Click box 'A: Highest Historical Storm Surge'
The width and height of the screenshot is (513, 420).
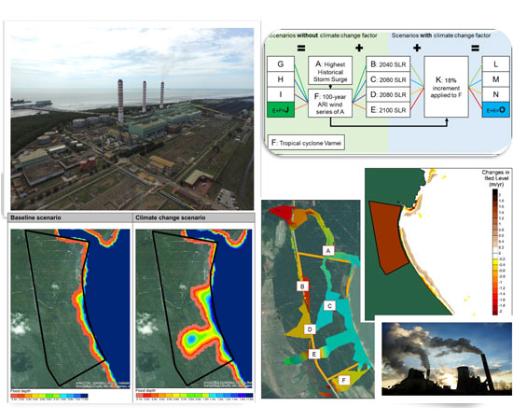tap(330, 70)
